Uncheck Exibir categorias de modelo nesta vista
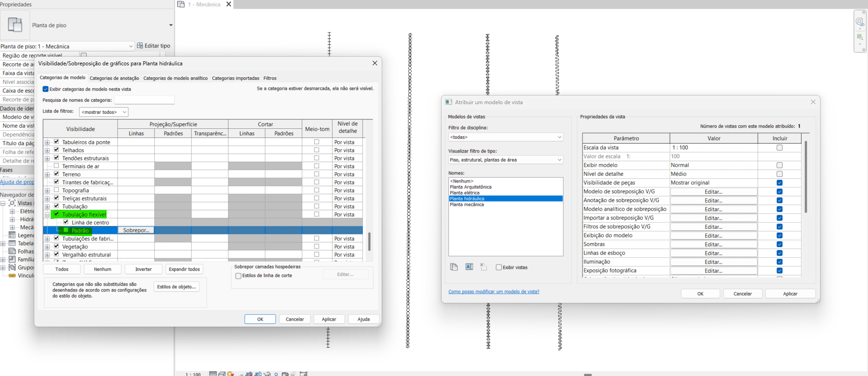The width and height of the screenshot is (868, 376). [46, 89]
